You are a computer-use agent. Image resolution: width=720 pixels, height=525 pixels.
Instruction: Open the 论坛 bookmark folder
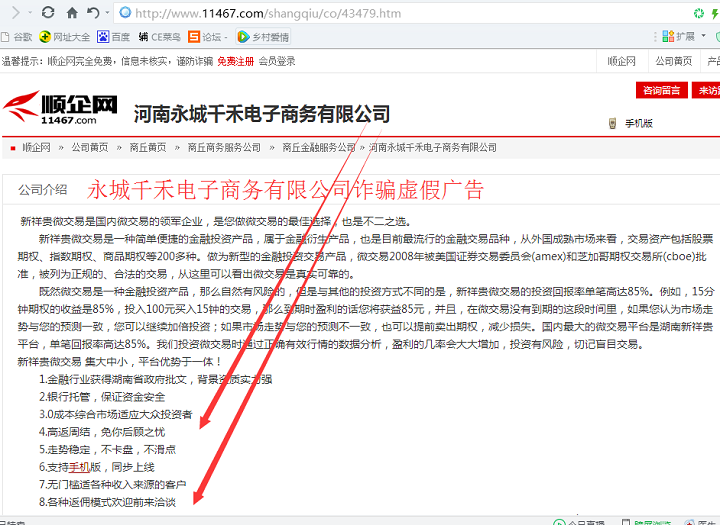[x=208, y=37]
